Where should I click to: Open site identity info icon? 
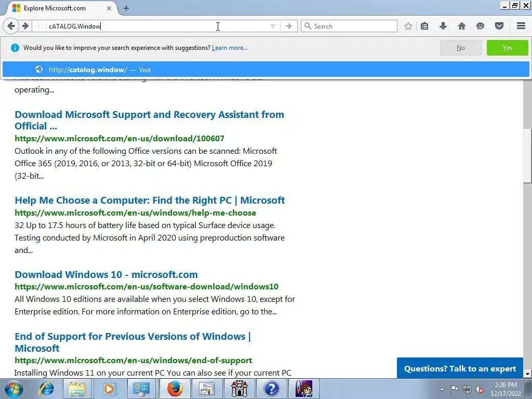point(39,26)
